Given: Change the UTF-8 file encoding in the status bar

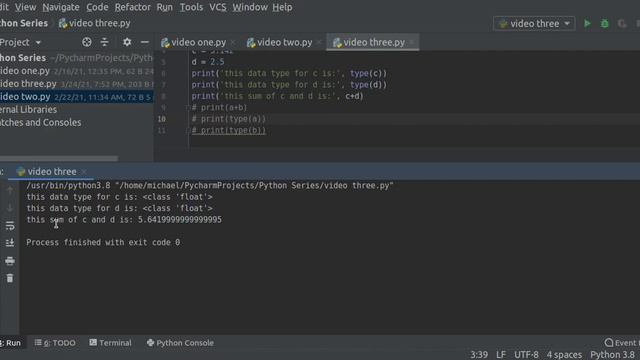Looking at the screenshot, I should (x=526, y=355).
